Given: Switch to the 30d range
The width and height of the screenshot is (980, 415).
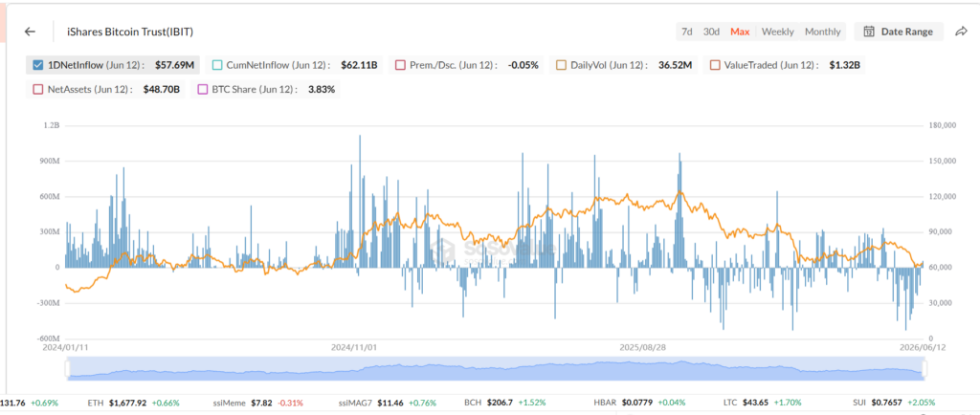Looking at the screenshot, I should [711, 32].
